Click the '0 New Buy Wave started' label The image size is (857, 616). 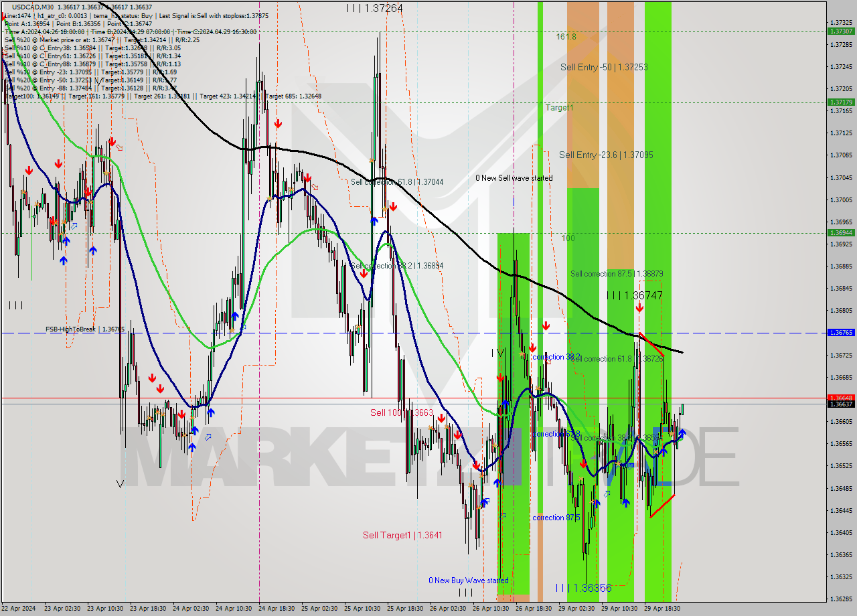[x=469, y=581]
